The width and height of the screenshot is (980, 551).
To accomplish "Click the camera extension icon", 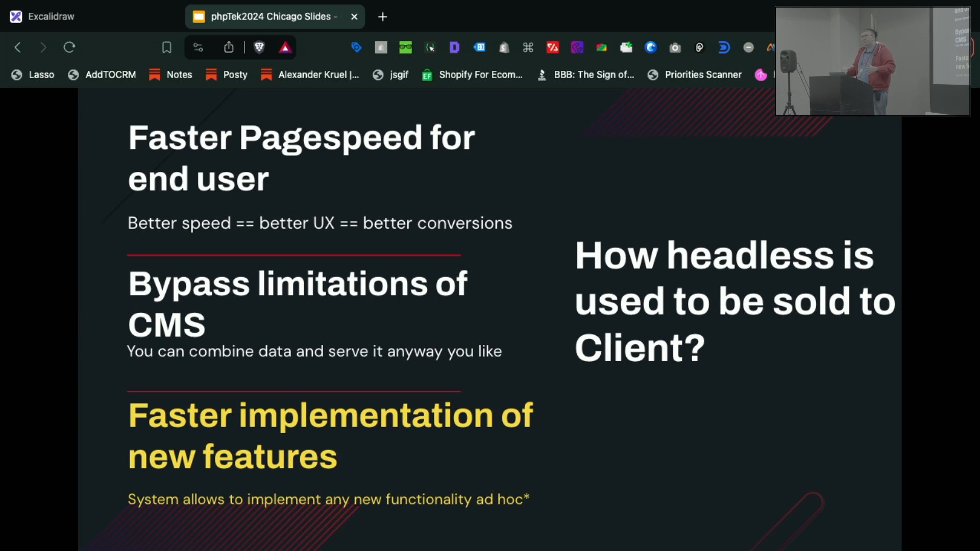I will click(x=675, y=47).
